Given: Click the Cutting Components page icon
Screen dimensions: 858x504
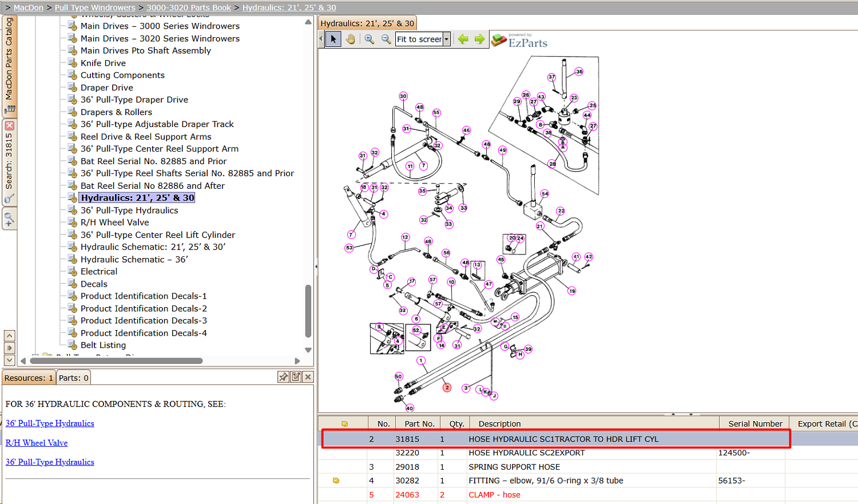Looking at the screenshot, I should (x=73, y=76).
